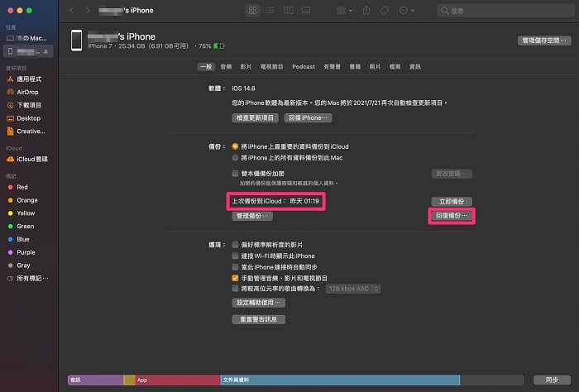Focus the Finder search field

[505, 11]
